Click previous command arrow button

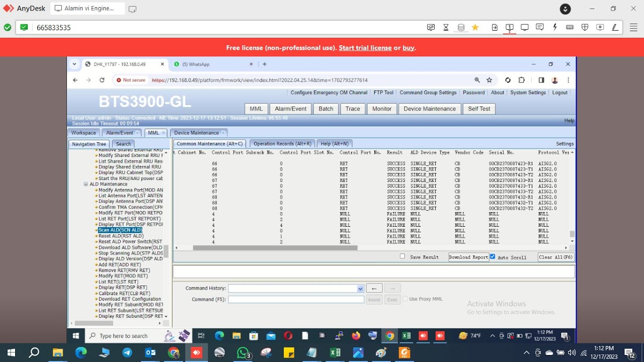point(374,289)
